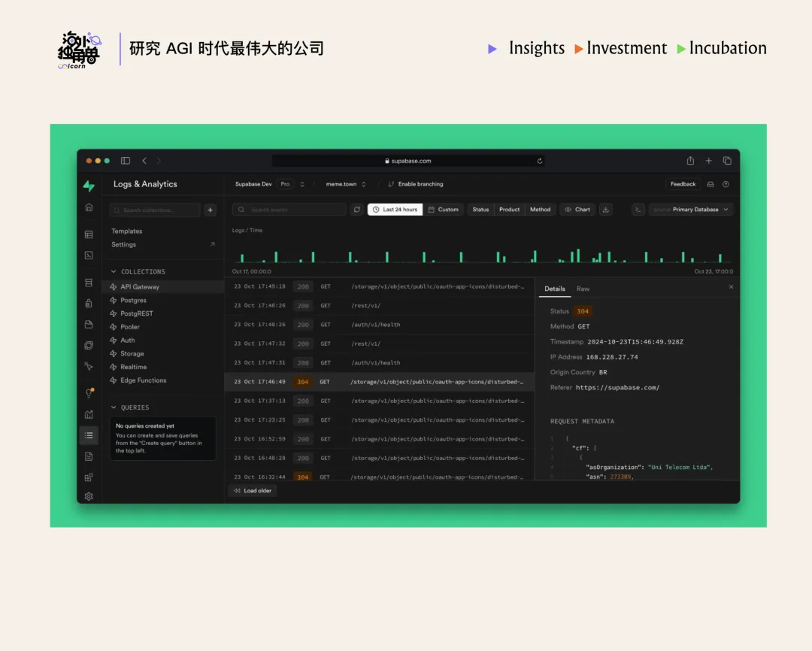
Task: Open the SQL terminal icon in toolbar
Action: click(638, 210)
